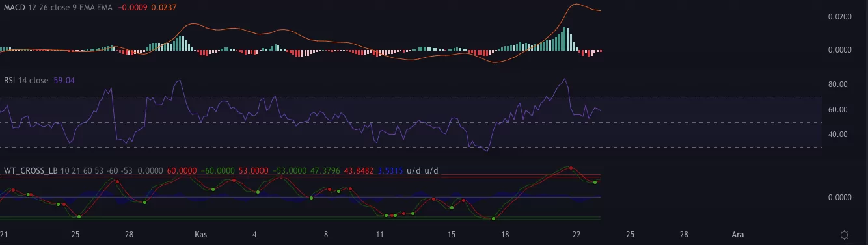Click date 15 on the time axis
The width and height of the screenshot is (868, 245).
click(x=451, y=234)
